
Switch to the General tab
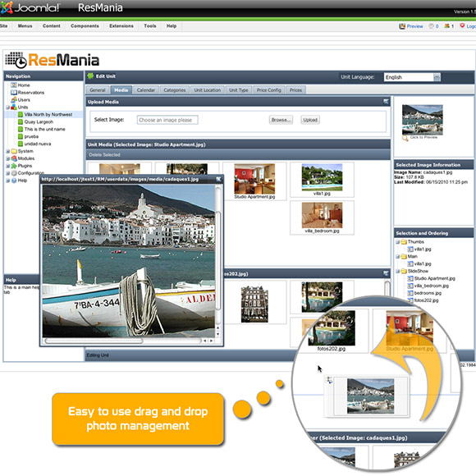(x=98, y=89)
